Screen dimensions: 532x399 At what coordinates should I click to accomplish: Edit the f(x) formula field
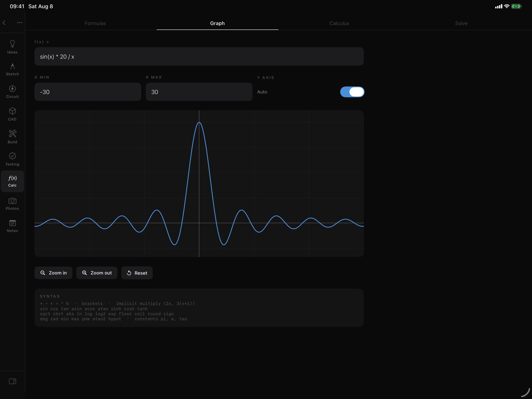tap(199, 56)
